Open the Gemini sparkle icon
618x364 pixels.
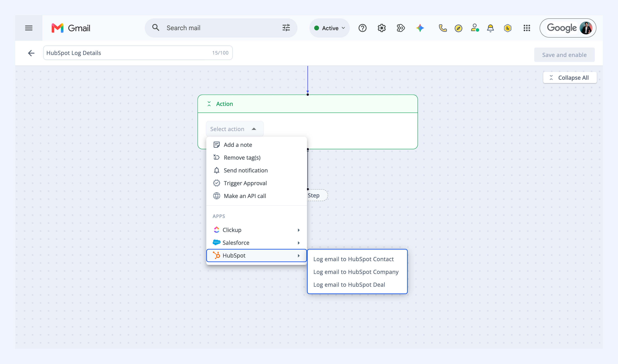coord(420,28)
